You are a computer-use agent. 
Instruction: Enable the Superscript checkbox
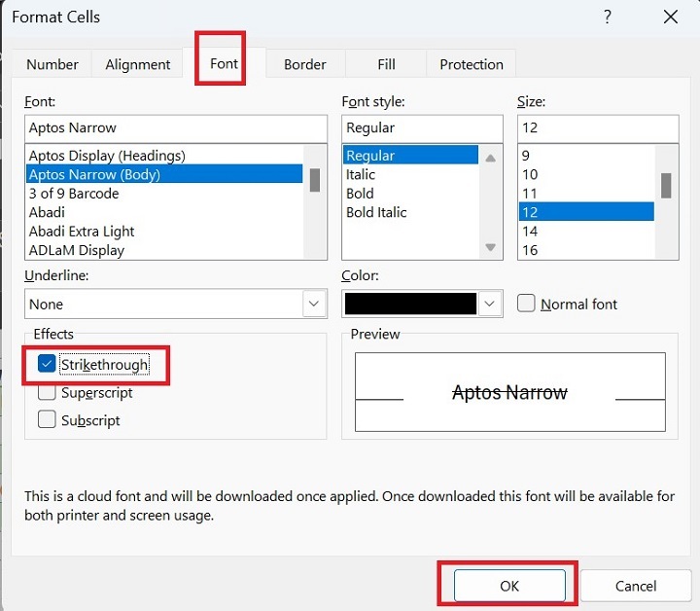pyautogui.click(x=48, y=393)
